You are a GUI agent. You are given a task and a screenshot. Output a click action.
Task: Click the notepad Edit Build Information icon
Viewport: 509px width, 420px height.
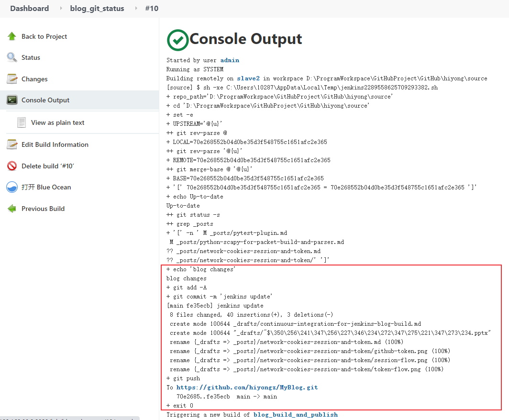click(12, 144)
